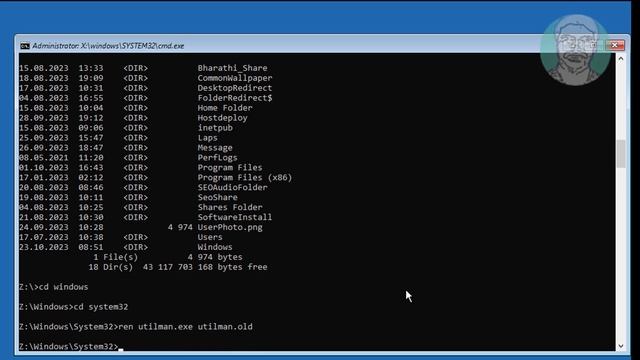Click the Laps directory entry

[207, 138]
